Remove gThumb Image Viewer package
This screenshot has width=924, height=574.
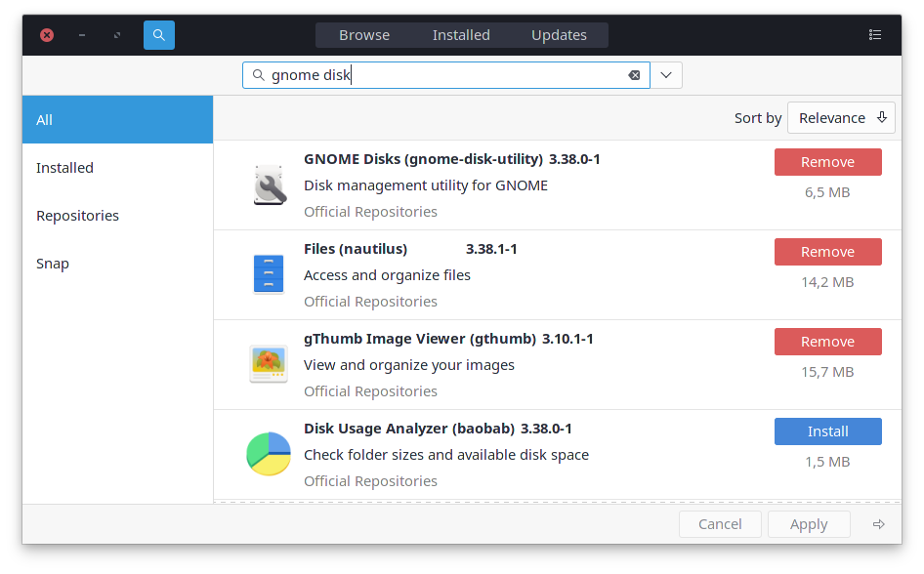coord(827,342)
